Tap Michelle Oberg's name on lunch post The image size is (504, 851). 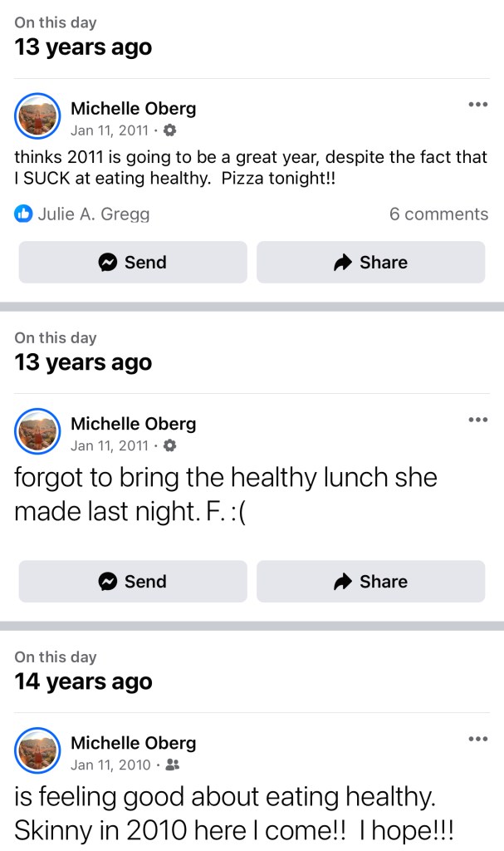[x=133, y=424]
